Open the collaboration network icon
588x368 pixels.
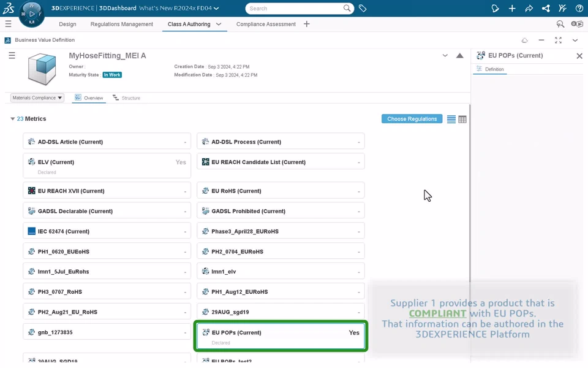546,8
